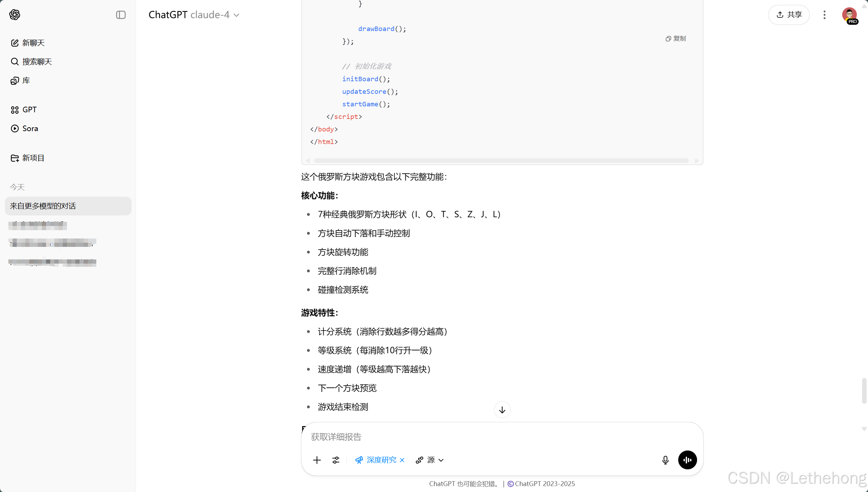Toggle the sidebar collapse icon
868x492 pixels.
(121, 15)
